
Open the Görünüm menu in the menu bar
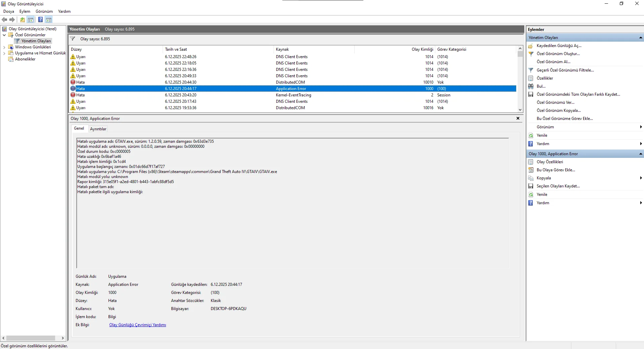point(44,11)
